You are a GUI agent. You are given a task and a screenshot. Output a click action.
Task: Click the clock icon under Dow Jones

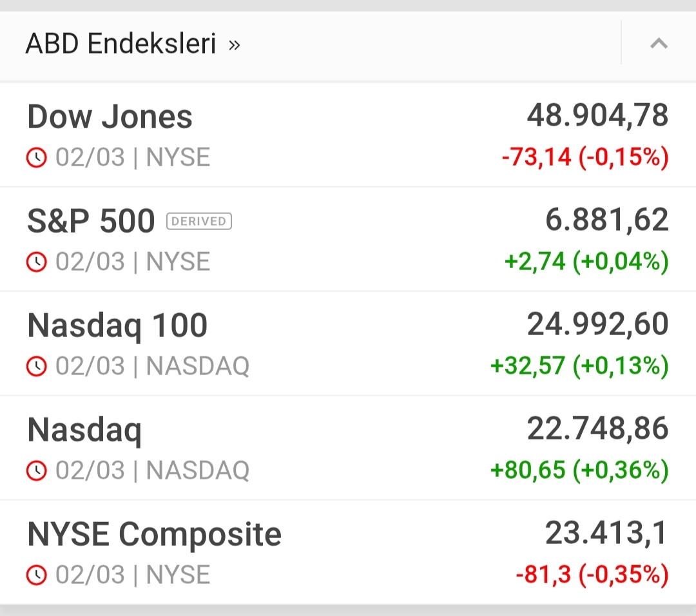[37, 157]
